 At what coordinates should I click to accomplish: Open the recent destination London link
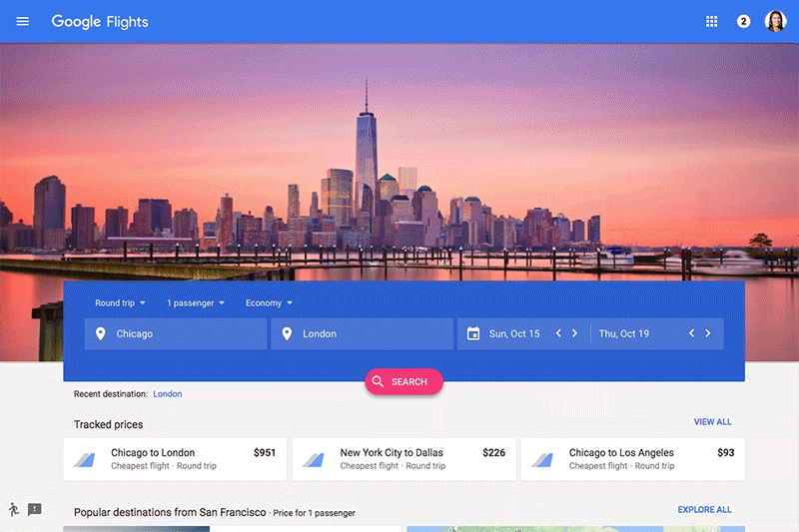(167, 394)
